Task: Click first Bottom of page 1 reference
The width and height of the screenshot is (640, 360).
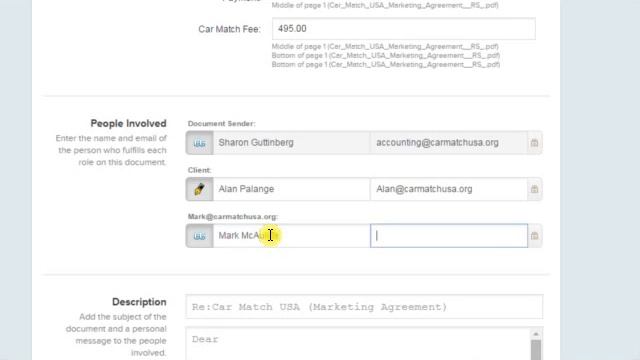Action: [x=386, y=56]
